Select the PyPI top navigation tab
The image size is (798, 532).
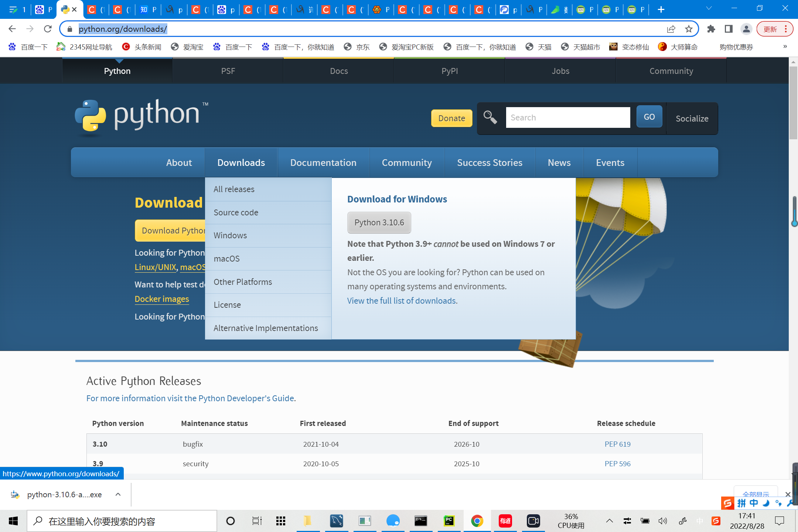coord(450,71)
